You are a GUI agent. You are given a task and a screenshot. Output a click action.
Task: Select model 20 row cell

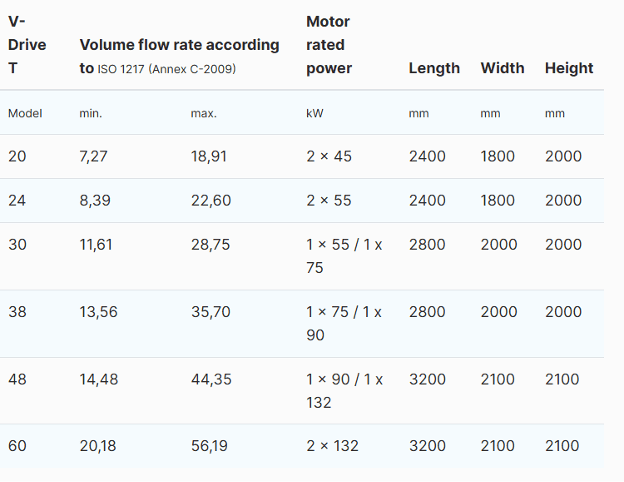pos(18,156)
